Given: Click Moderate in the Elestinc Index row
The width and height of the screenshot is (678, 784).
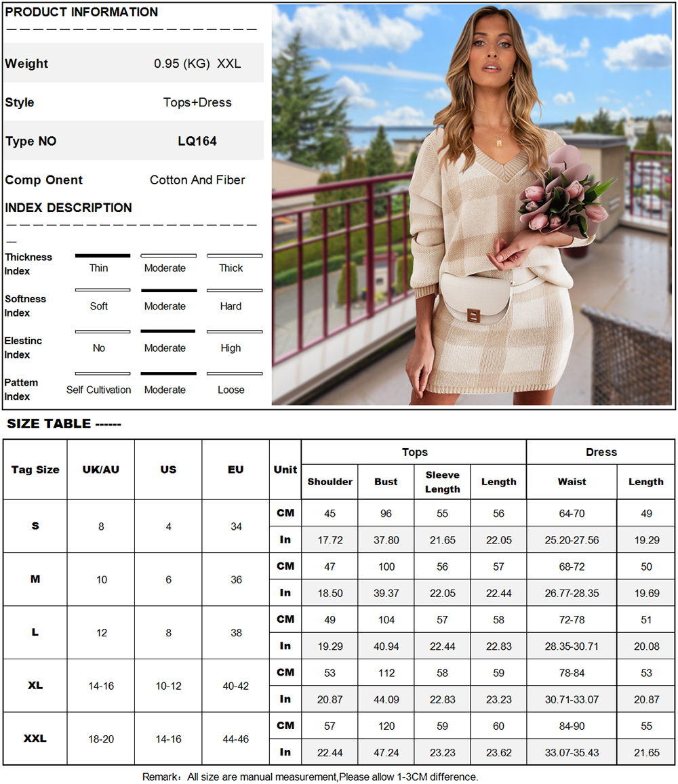Looking at the screenshot, I should coord(165,348).
